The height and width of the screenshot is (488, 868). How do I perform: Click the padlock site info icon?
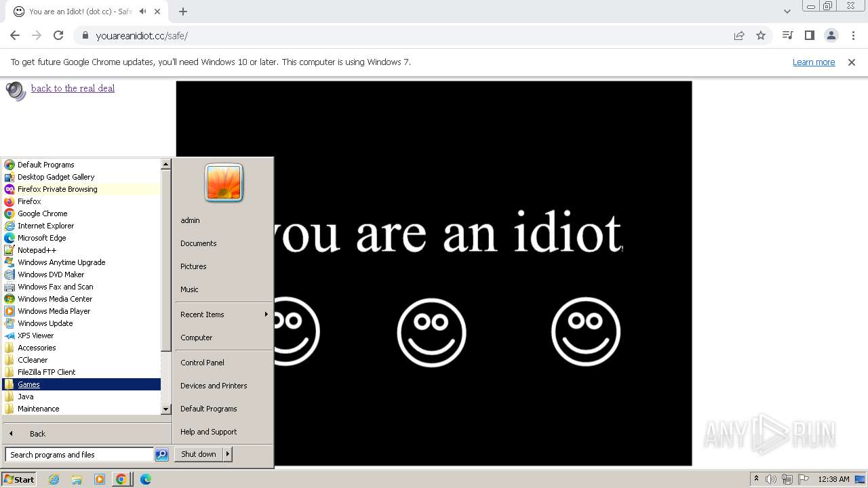pos(85,36)
